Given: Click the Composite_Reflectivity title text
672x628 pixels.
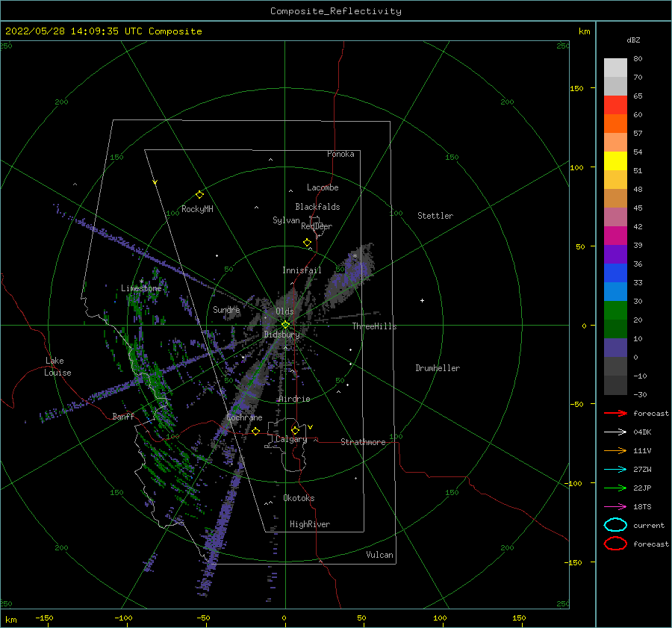Looking at the screenshot, I should point(336,11).
